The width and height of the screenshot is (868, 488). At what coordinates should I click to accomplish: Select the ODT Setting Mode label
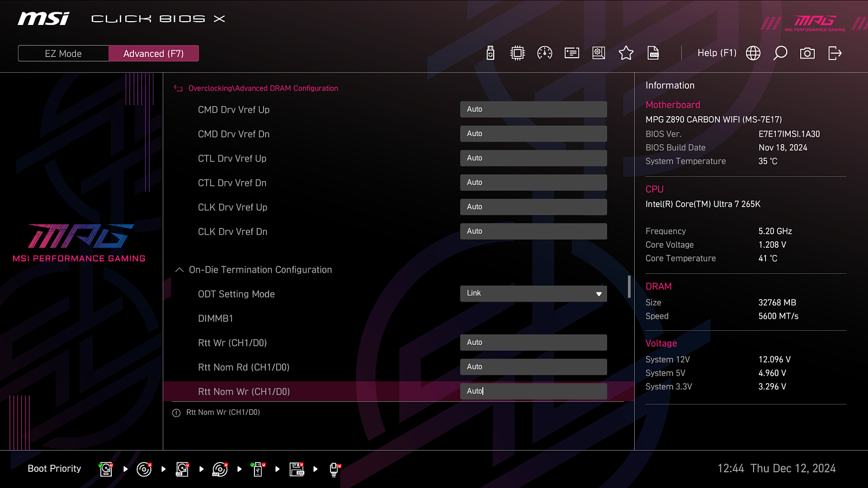pos(237,294)
